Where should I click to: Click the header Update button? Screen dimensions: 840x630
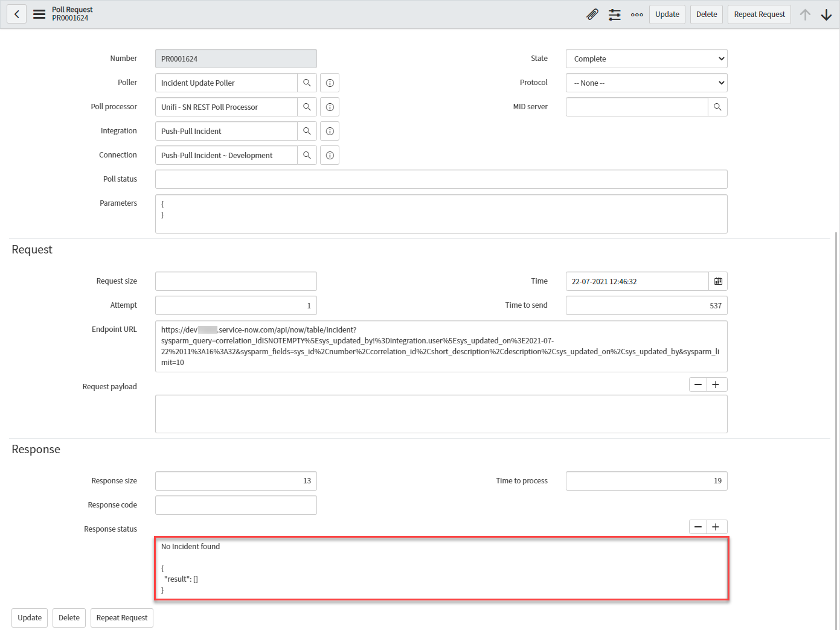pos(667,14)
